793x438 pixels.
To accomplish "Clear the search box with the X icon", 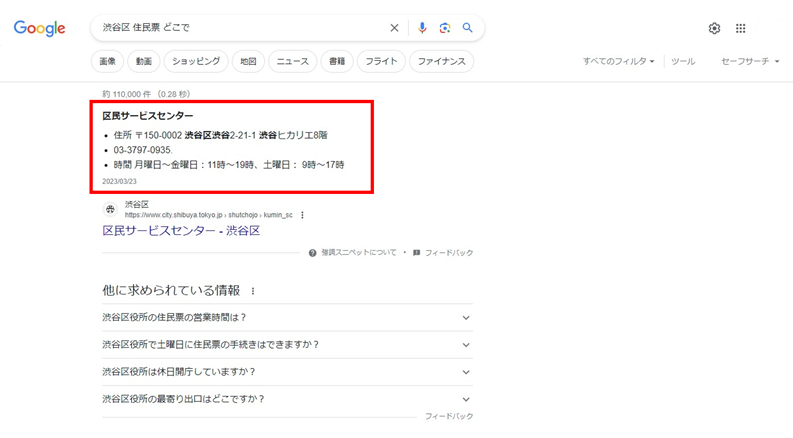I will [394, 28].
